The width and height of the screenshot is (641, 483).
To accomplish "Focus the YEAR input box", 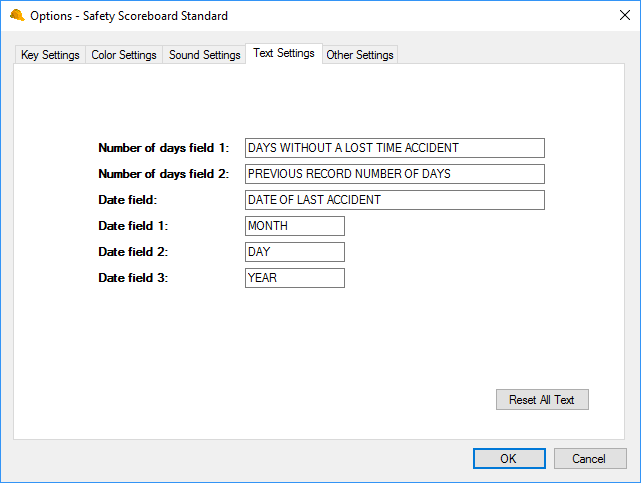I will point(294,278).
